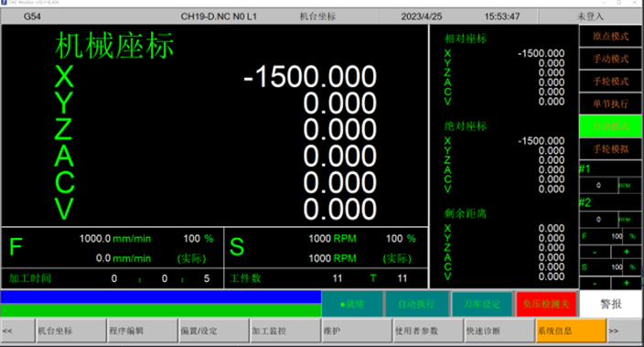Click the large green S spindle label

[237, 247]
